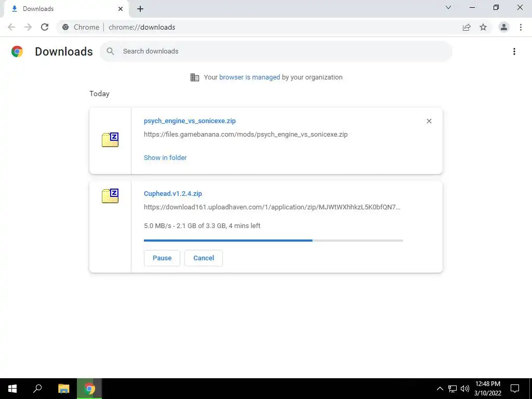532x399 pixels.
Task: Open the tab search dropdown arrow
Action: tap(448, 7)
